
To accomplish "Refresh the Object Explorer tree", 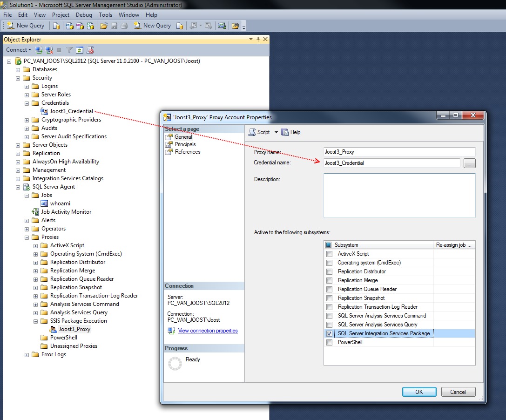I will pos(80,50).
